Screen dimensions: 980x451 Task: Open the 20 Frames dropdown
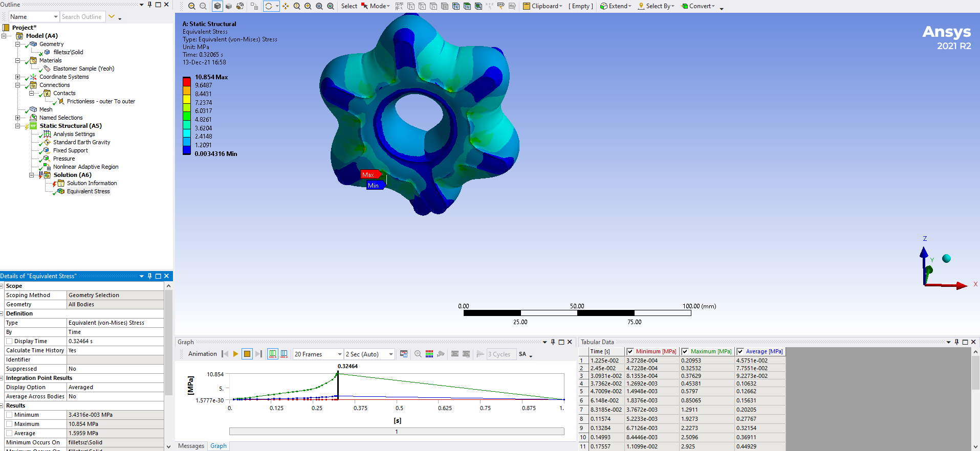(339, 354)
